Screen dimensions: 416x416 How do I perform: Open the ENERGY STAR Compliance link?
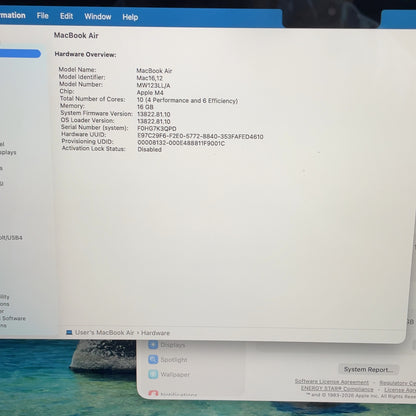point(337,389)
